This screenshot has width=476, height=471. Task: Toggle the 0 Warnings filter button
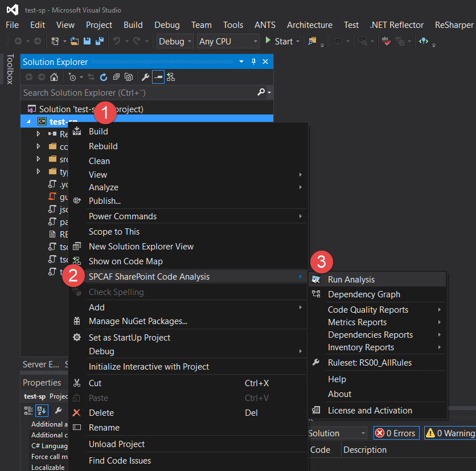click(450, 433)
